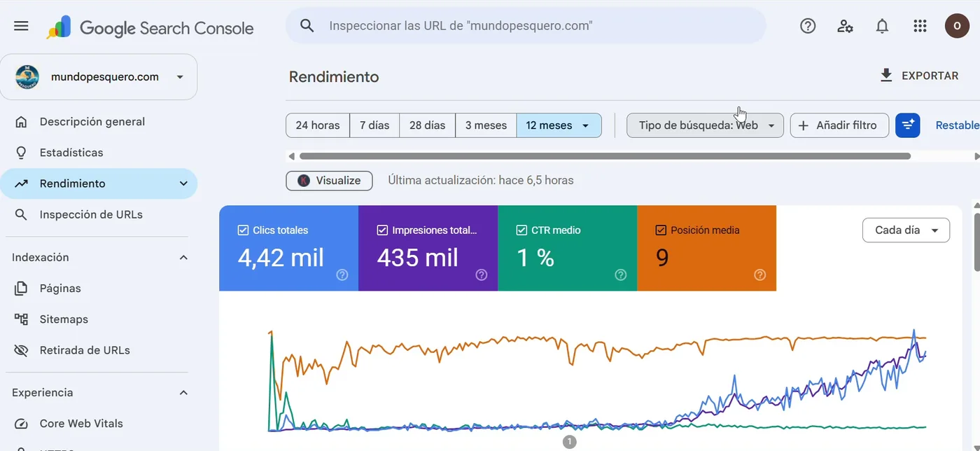The height and width of the screenshot is (451, 980).
Task: Show help for Clics totales card
Action: click(342, 275)
